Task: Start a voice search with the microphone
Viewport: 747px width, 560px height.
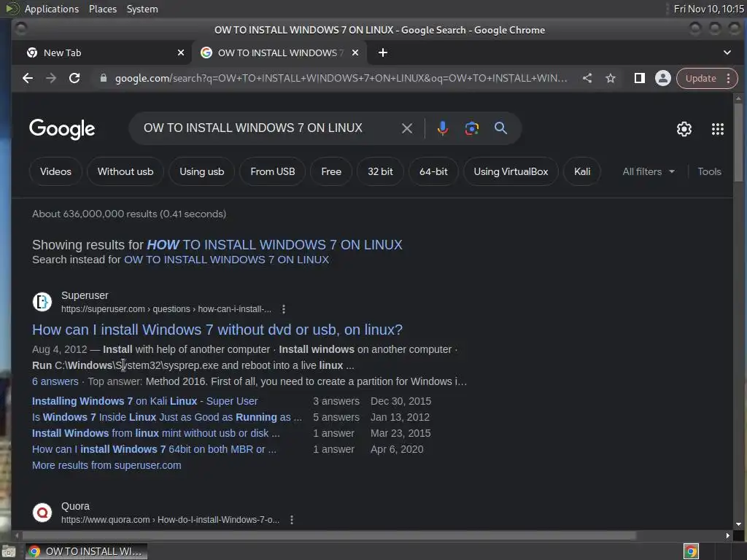Action: (x=443, y=128)
